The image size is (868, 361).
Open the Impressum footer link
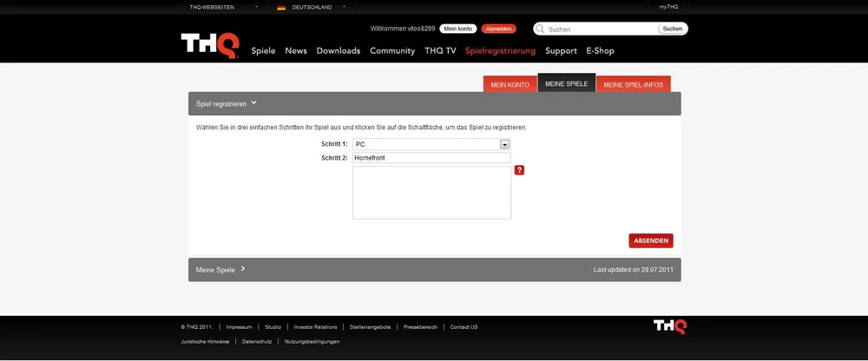coord(239,327)
